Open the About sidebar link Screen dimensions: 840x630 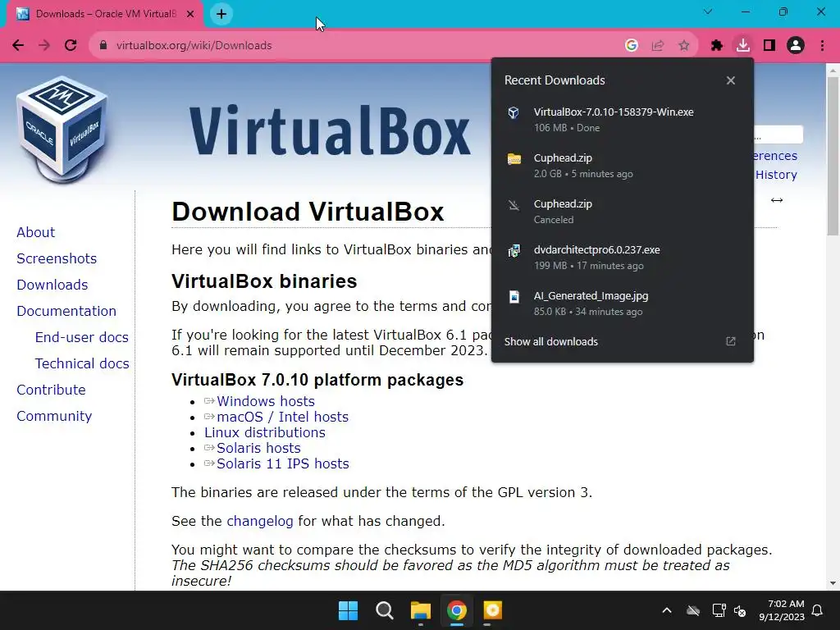pos(35,232)
